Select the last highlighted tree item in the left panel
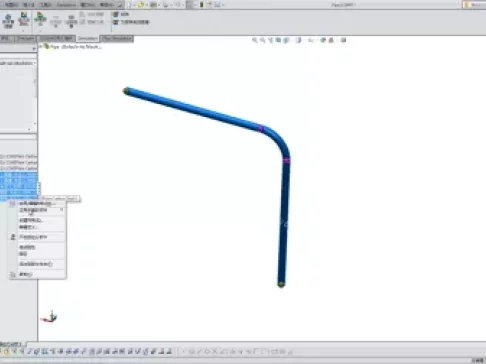The image size is (486, 364). pos(18,199)
